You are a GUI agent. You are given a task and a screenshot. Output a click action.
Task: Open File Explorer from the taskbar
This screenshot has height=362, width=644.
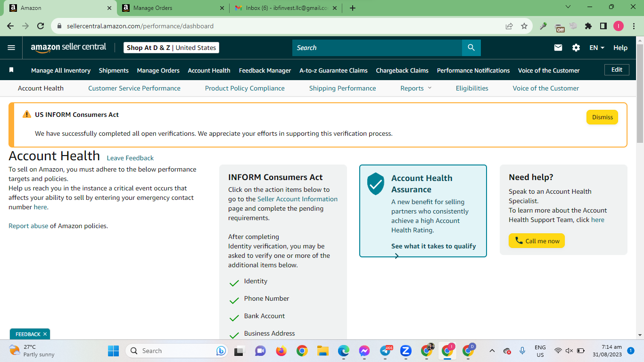coord(322,351)
